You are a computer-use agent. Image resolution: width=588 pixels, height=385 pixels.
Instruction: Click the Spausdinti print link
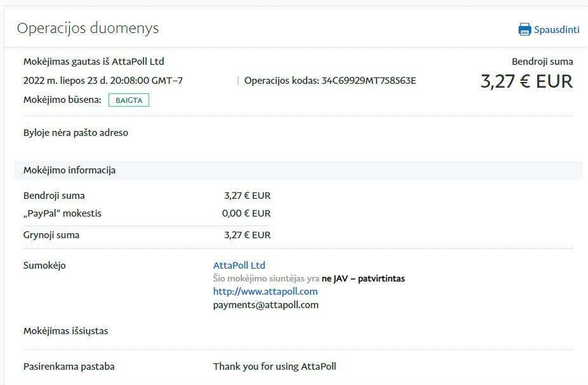pos(556,30)
